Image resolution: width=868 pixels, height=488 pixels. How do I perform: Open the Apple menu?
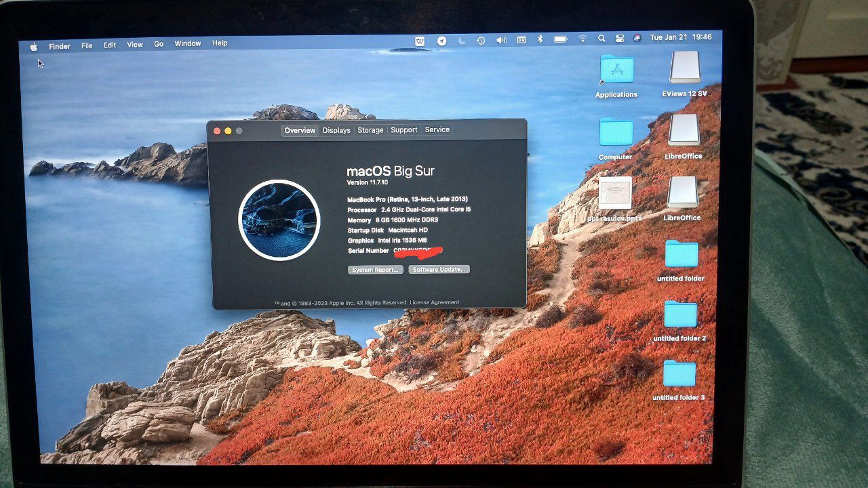tap(34, 47)
